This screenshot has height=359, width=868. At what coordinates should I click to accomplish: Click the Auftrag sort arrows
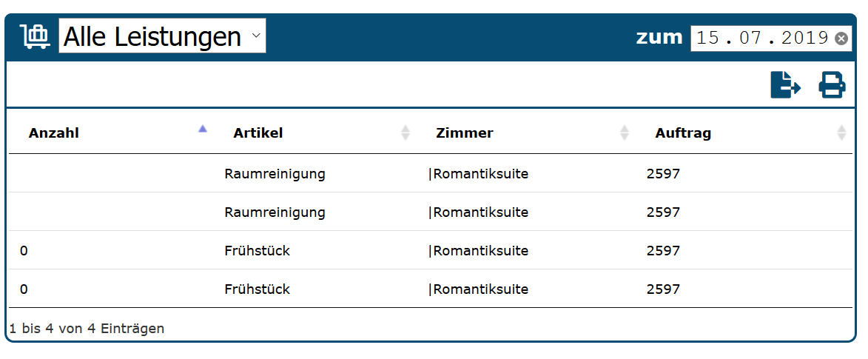point(841,133)
